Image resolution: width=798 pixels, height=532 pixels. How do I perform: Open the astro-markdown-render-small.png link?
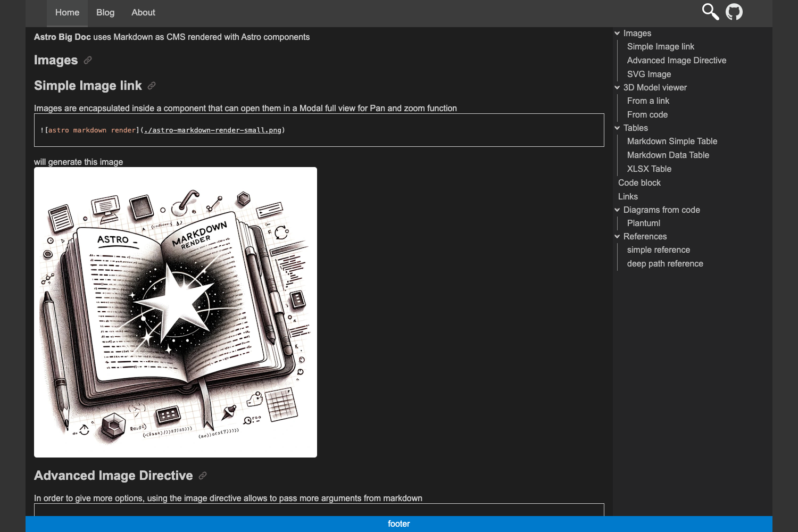(x=212, y=130)
